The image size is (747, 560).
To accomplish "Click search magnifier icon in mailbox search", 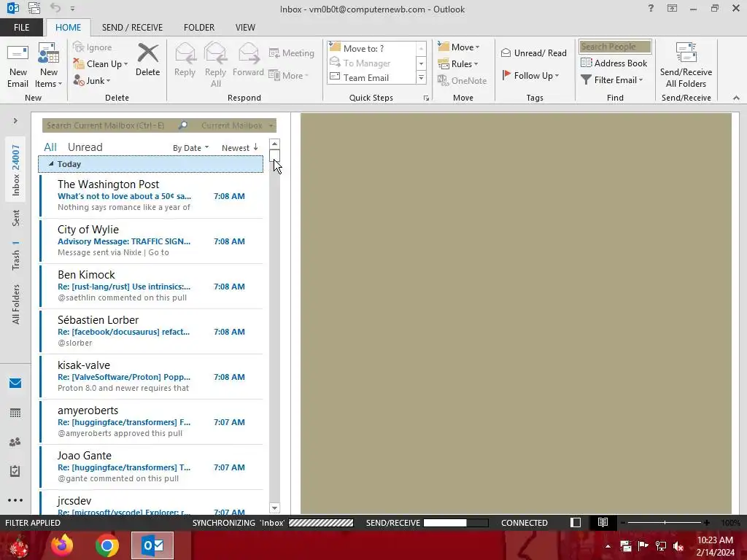I will (x=183, y=125).
